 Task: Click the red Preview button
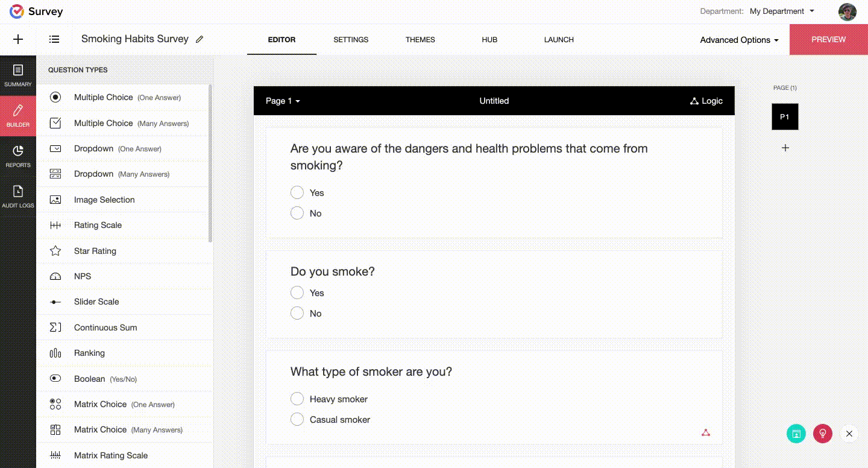tap(829, 39)
